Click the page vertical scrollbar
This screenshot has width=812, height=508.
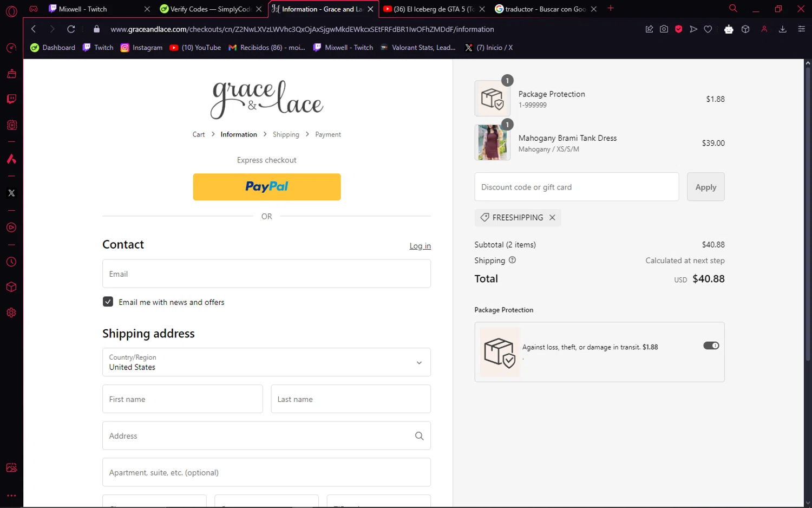click(x=808, y=214)
